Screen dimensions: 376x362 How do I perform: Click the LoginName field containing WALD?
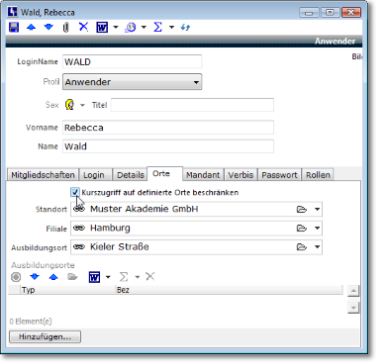click(132, 62)
